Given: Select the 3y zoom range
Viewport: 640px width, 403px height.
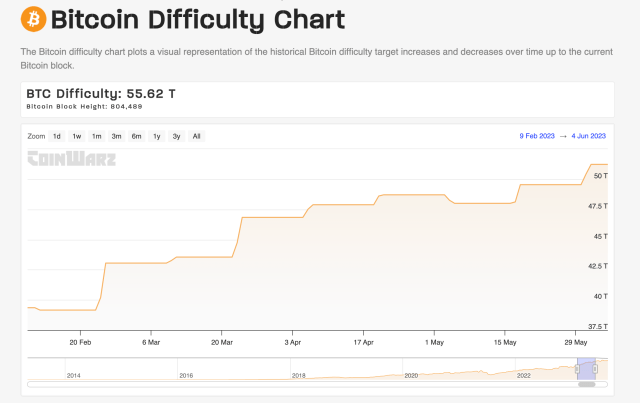Looking at the screenshot, I should [176, 136].
